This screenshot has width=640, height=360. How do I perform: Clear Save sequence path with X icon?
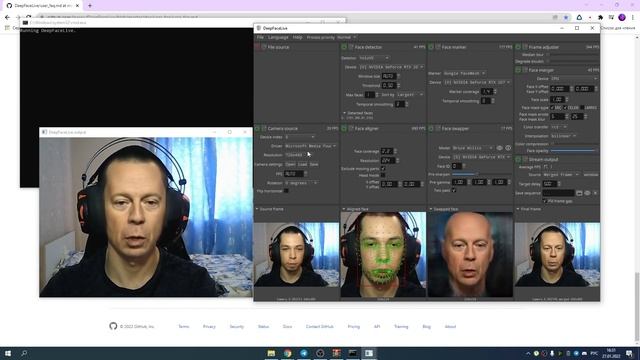click(x=595, y=193)
